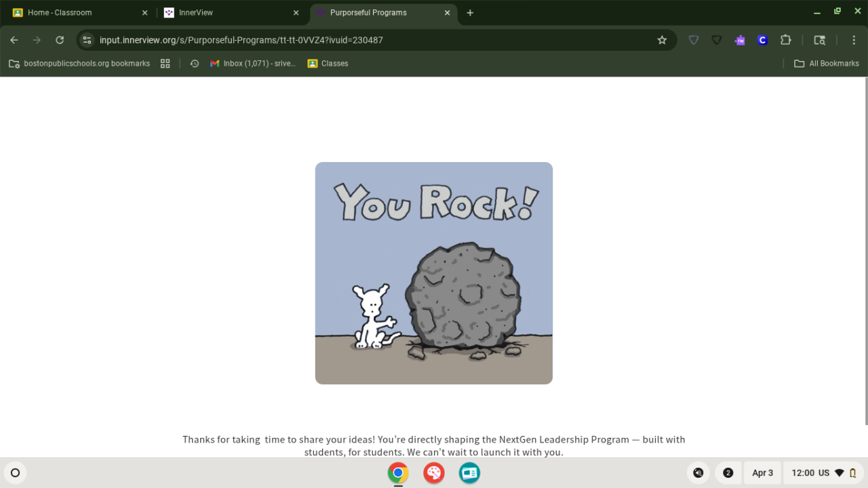Click the sound indicator in the shelf
This screenshot has width=868, height=488.
(x=698, y=473)
